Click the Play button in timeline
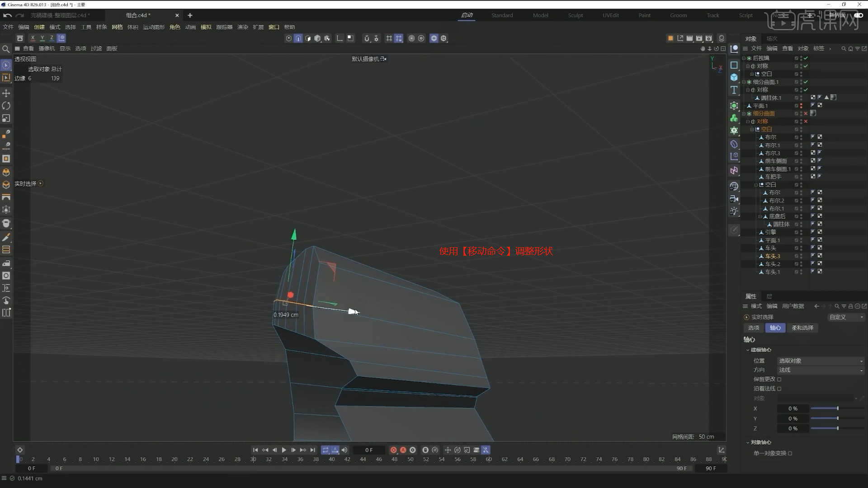 [284, 450]
